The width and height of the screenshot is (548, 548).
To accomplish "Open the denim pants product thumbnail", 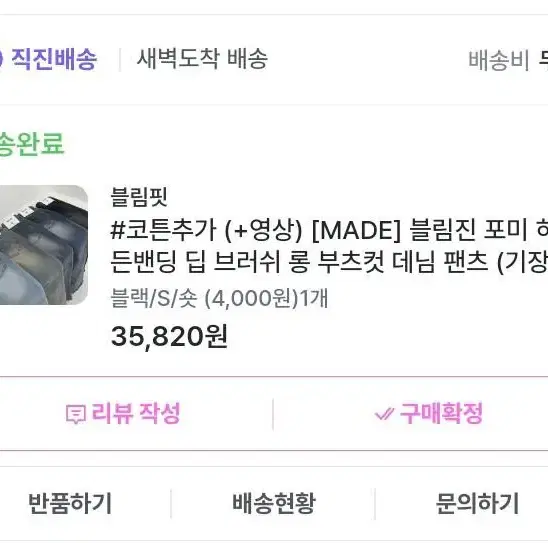I will (x=43, y=245).
